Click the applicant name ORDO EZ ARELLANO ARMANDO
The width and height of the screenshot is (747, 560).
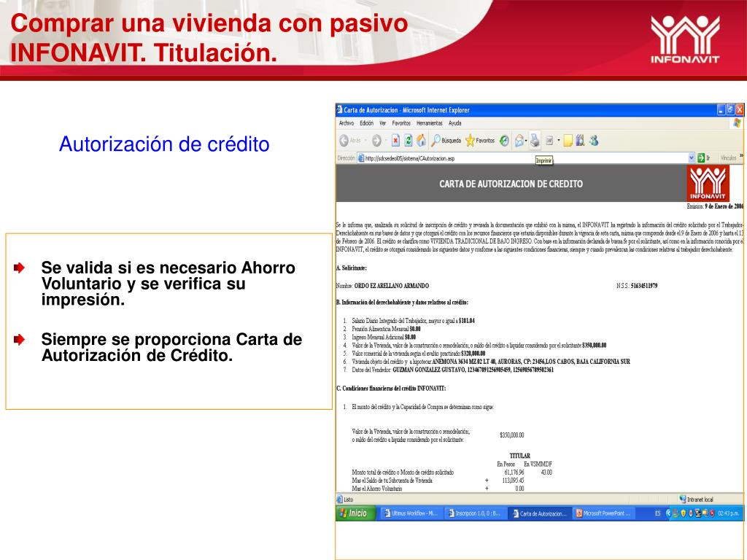point(392,286)
